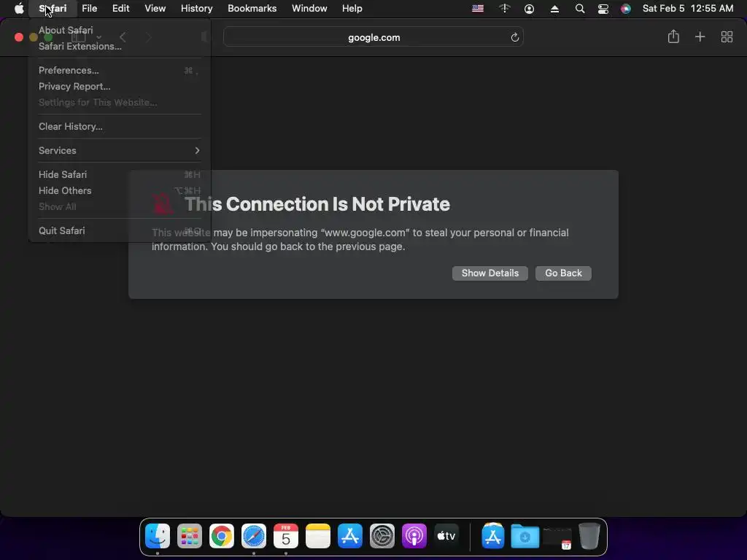Click the Go Back button
The width and height of the screenshot is (747, 560).
pos(563,273)
